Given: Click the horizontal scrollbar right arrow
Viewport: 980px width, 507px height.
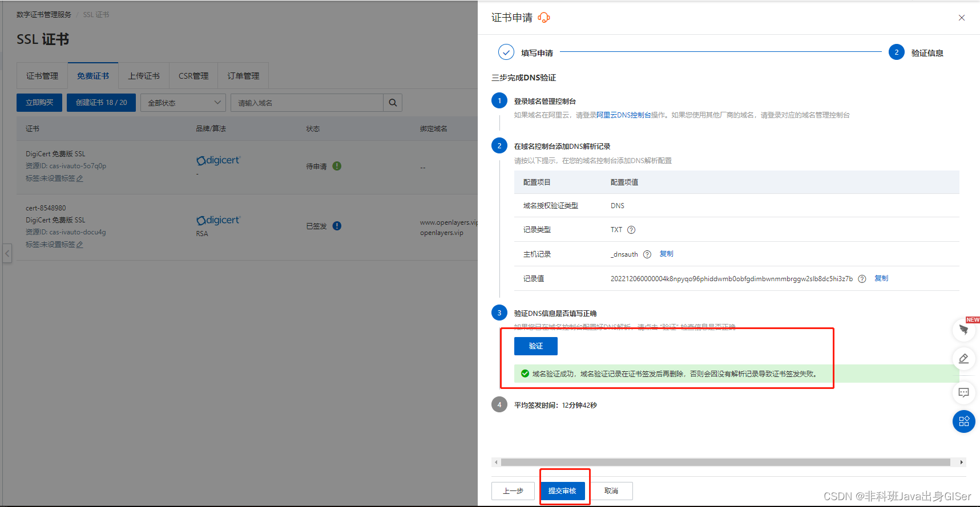Looking at the screenshot, I should pos(962,463).
